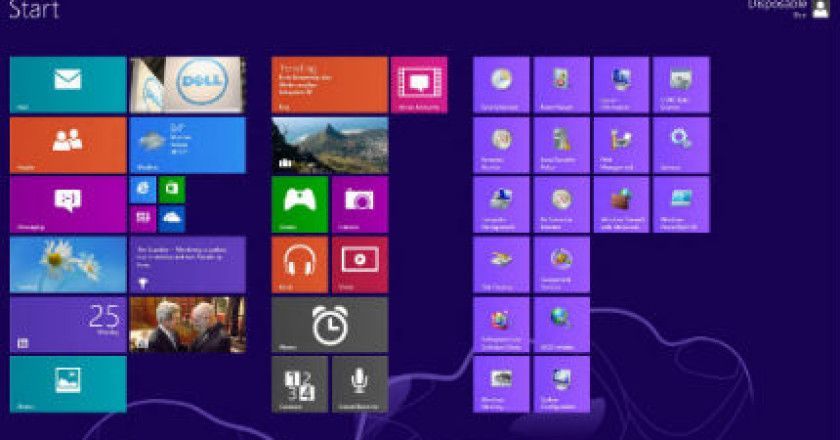
Task: Open the small blue SkyDrive cloud tile
Action: pos(172,219)
